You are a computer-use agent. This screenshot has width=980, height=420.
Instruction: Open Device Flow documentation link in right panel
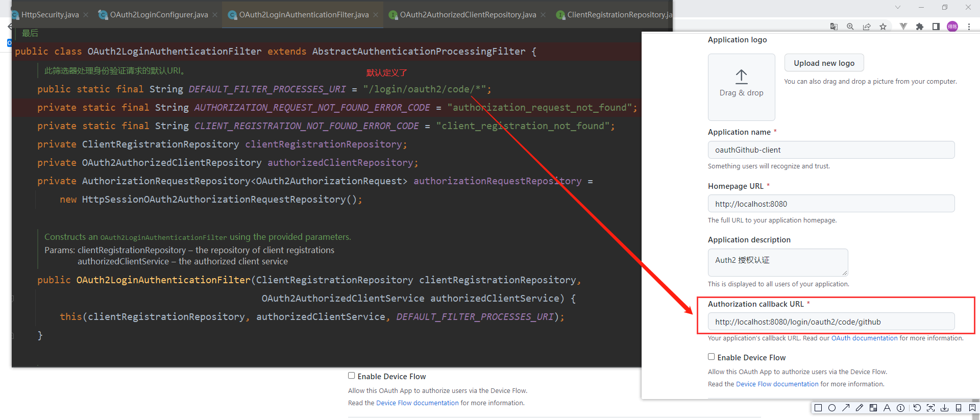coord(777,384)
